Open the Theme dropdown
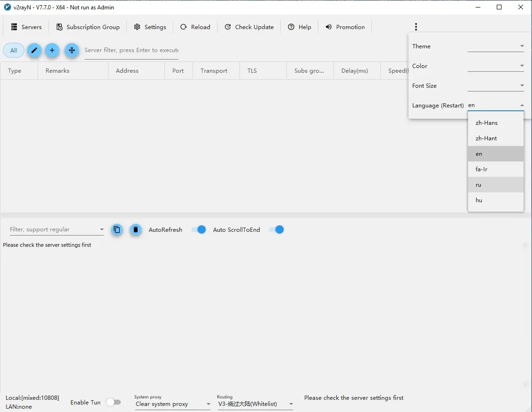The height and width of the screenshot is (412, 532). 496,46
